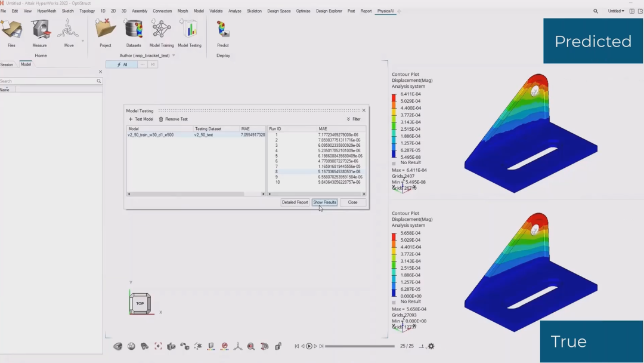Open the File menu

point(4,11)
